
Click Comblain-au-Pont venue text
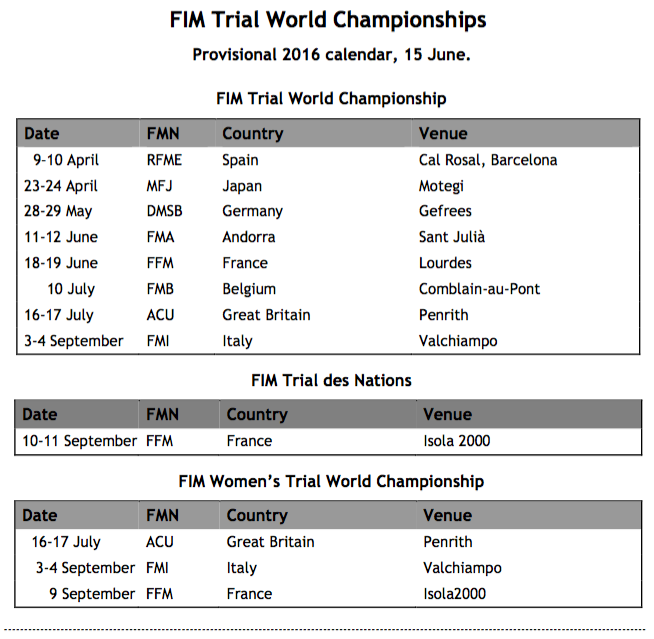click(x=479, y=289)
